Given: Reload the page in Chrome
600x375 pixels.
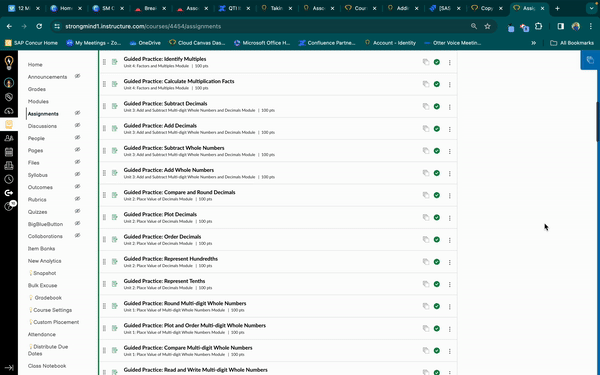Looking at the screenshot, I should 39,26.
